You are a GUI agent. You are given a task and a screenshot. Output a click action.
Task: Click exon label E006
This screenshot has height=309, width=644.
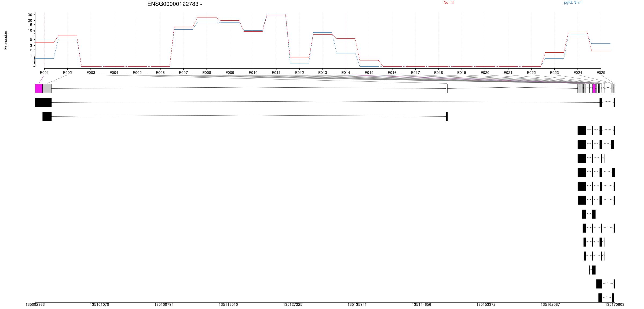tap(160, 73)
